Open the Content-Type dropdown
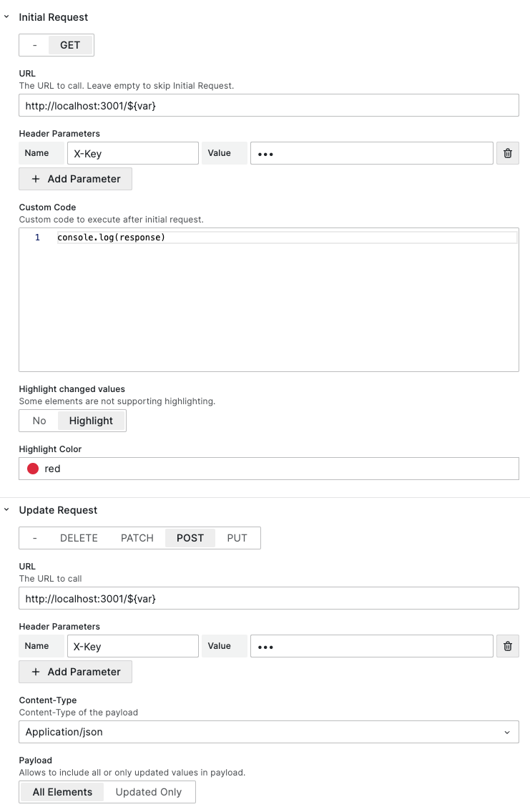Viewport: 530px width, 812px height. tap(268, 732)
